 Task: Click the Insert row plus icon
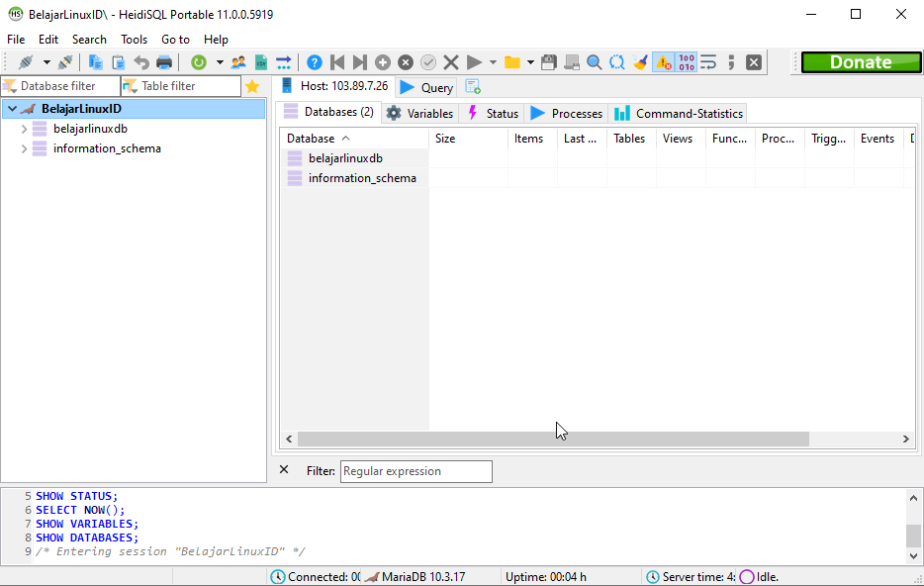(x=383, y=62)
